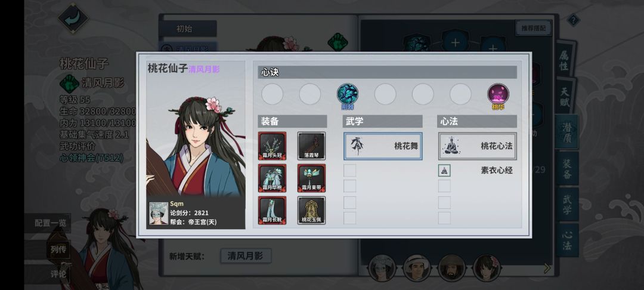
Task: Select the Sqm player avatar thumbnail
Action: point(159,213)
